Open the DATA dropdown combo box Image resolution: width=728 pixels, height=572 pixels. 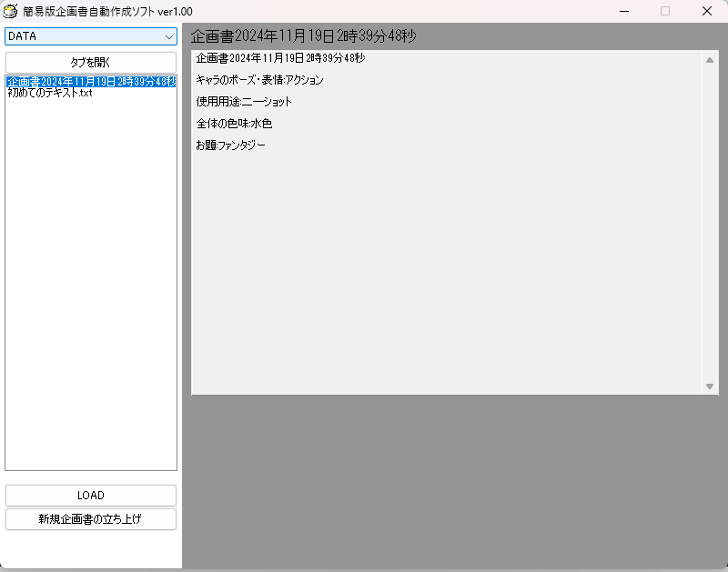click(91, 36)
